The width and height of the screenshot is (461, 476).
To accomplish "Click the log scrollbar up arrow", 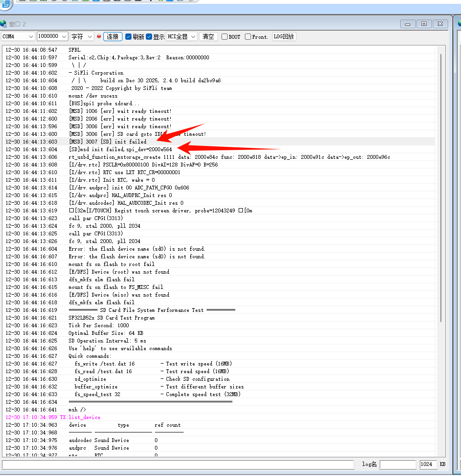I will (442, 49).
